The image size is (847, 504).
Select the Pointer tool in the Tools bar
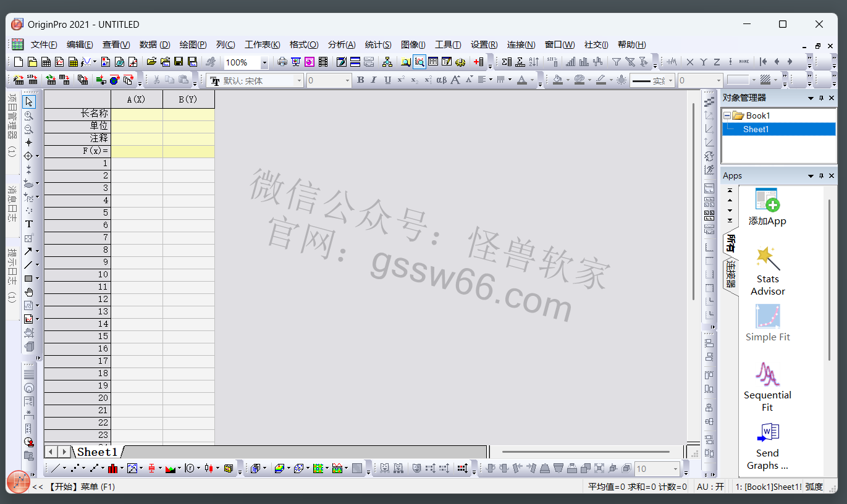28,102
